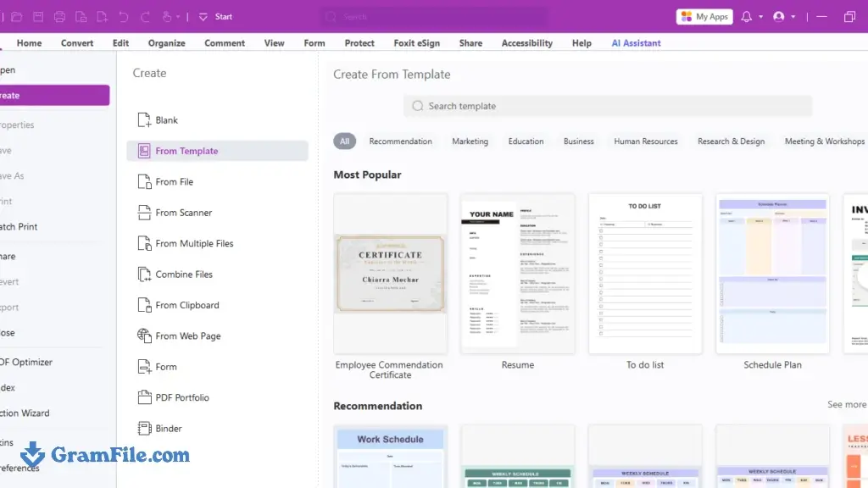Click the Print icon in the title bar
868x488 pixels.
(60, 17)
